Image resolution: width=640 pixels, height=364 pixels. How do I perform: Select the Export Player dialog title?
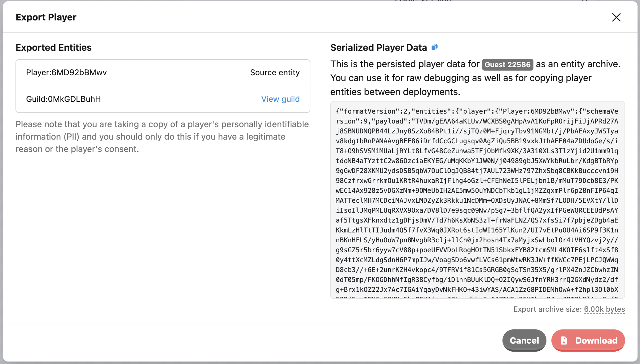tap(46, 17)
